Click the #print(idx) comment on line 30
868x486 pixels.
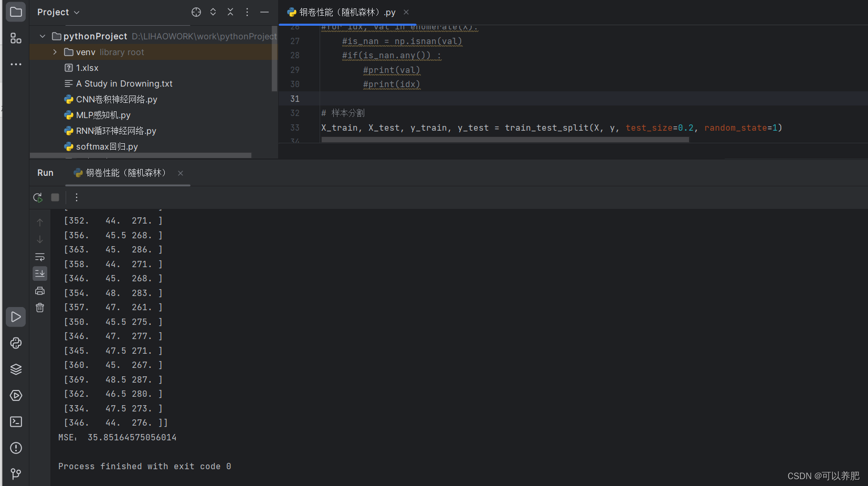(x=391, y=84)
